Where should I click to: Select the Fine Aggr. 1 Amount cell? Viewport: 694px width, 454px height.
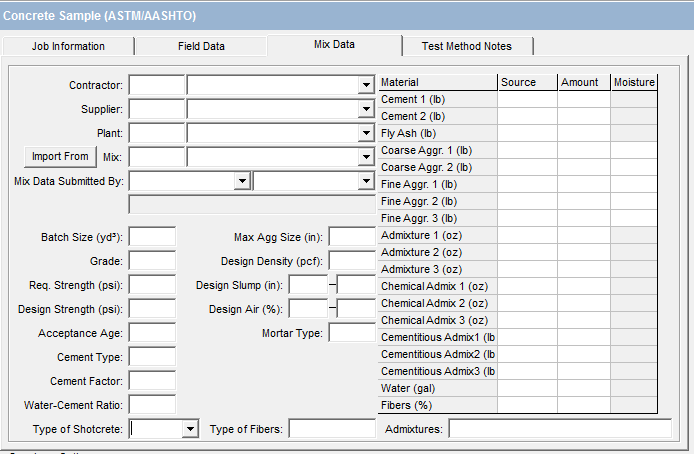click(584, 184)
